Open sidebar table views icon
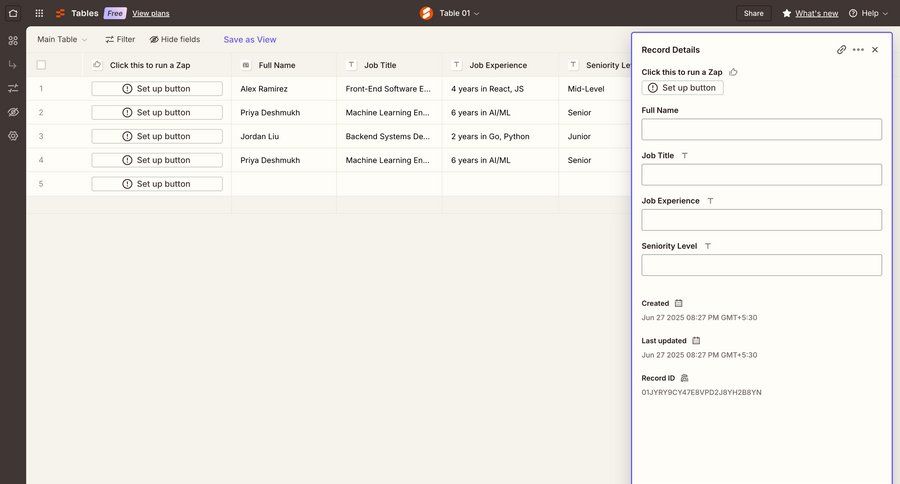 point(13,40)
